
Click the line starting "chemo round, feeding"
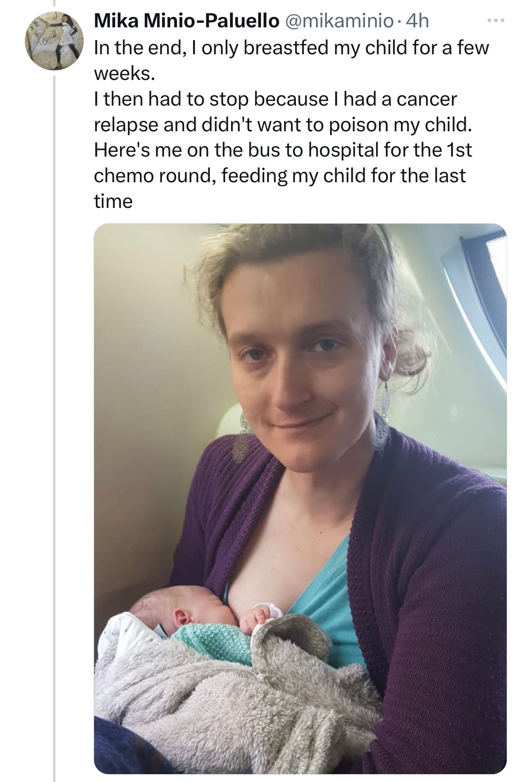coord(280,176)
